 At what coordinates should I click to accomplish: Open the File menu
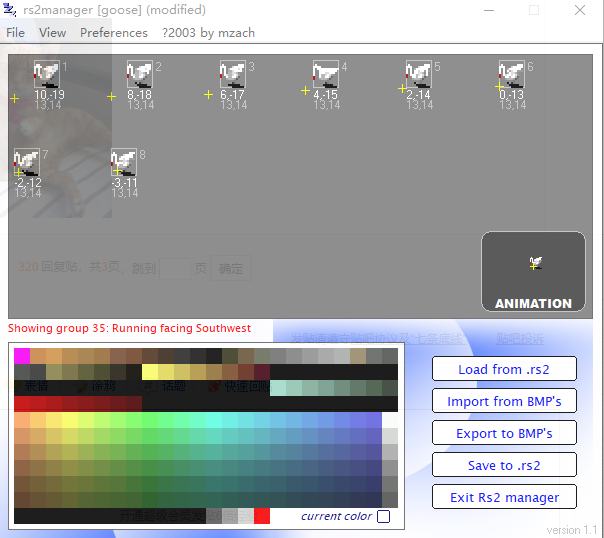click(x=15, y=33)
